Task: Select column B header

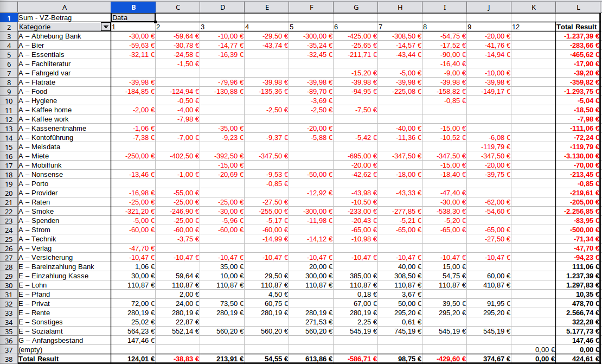Action: coord(133,7)
